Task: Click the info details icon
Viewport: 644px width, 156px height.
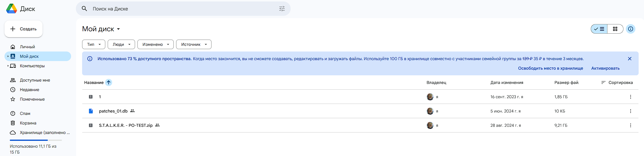Action: 630,29
